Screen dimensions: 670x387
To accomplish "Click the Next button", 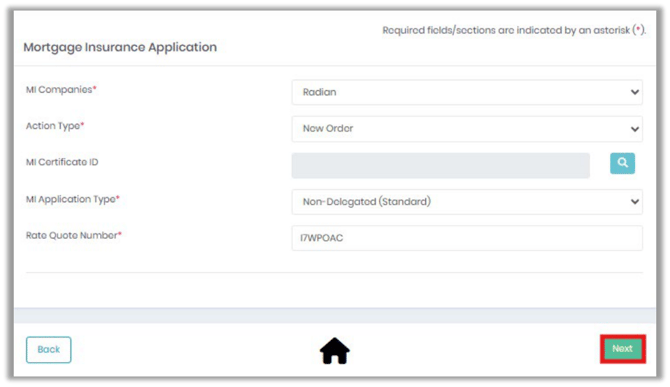I will (x=623, y=349).
